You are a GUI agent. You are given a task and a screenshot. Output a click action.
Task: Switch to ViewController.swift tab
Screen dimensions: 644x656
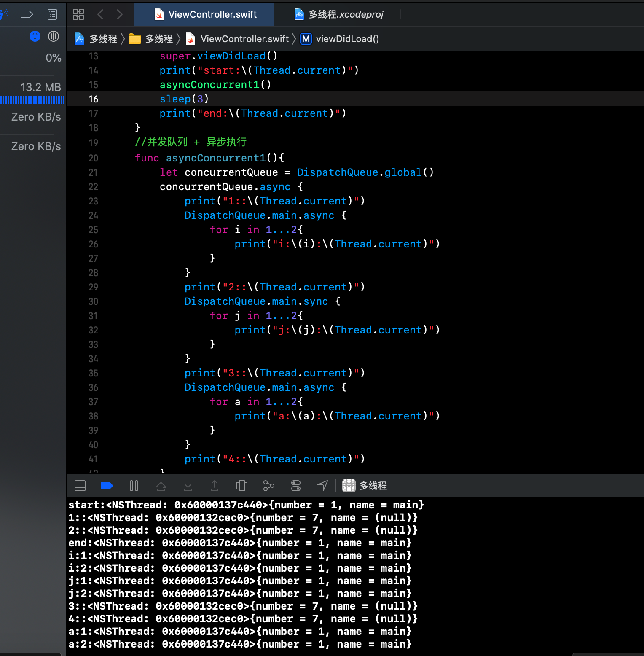[205, 14]
